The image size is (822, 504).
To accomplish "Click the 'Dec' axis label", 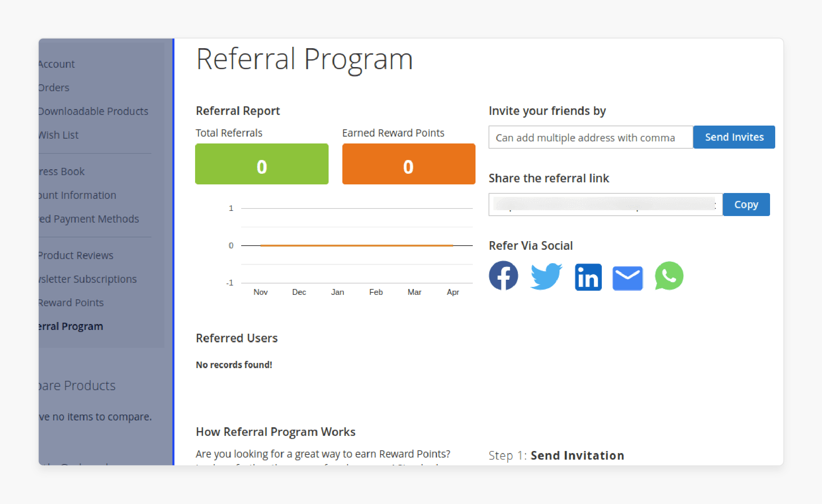I will 299,292.
